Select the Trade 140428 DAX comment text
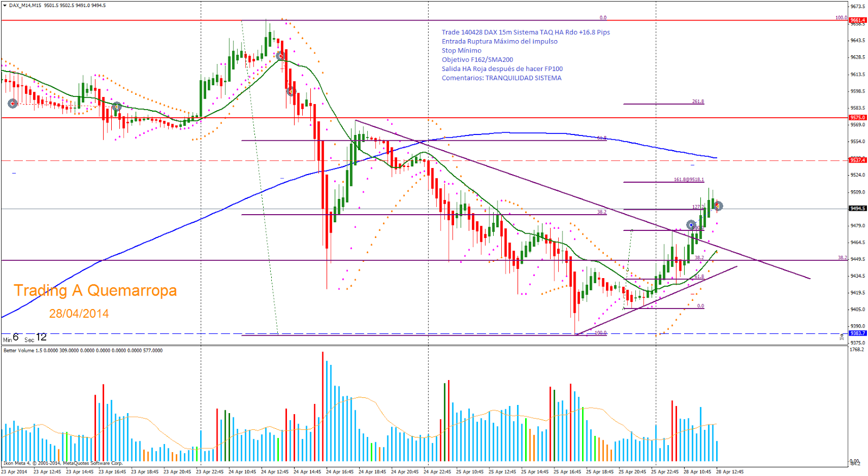Screen dimensions: 868x476 coord(525,33)
